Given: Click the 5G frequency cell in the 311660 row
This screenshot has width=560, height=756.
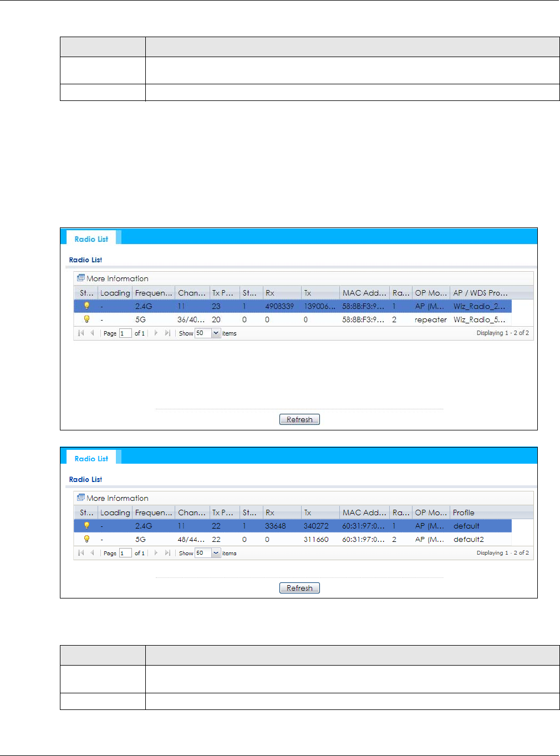Looking at the screenshot, I should [x=140, y=539].
